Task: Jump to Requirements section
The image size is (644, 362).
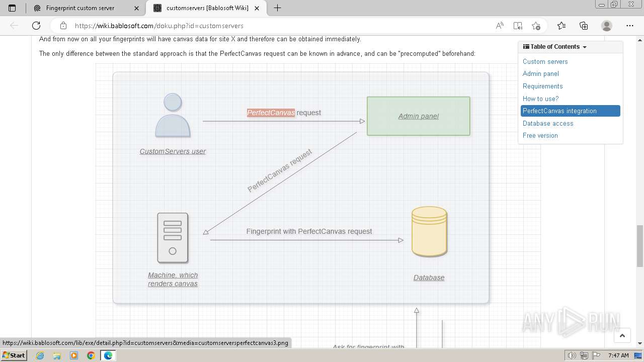Action: (x=542, y=86)
